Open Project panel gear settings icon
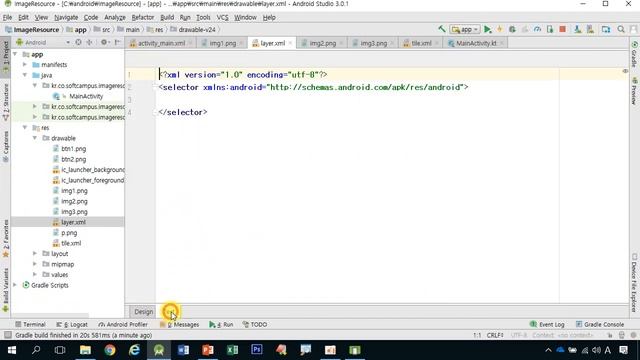 104,42
